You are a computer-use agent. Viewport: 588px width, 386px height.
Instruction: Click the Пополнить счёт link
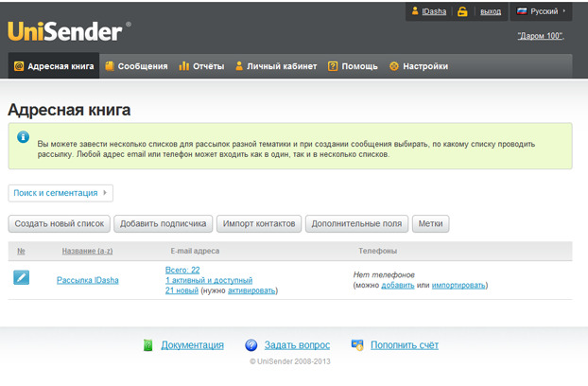[405, 345]
